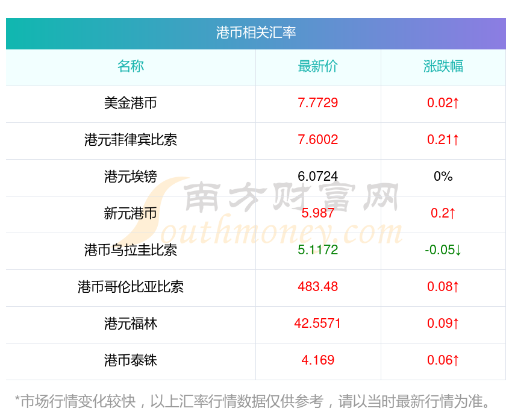Select the 名称 column header

(x=131, y=66)
